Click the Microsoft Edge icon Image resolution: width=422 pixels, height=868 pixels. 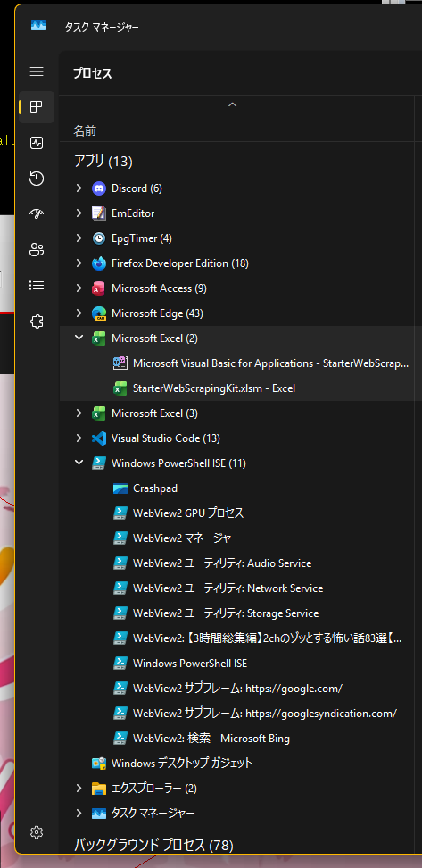click(98, 313)
